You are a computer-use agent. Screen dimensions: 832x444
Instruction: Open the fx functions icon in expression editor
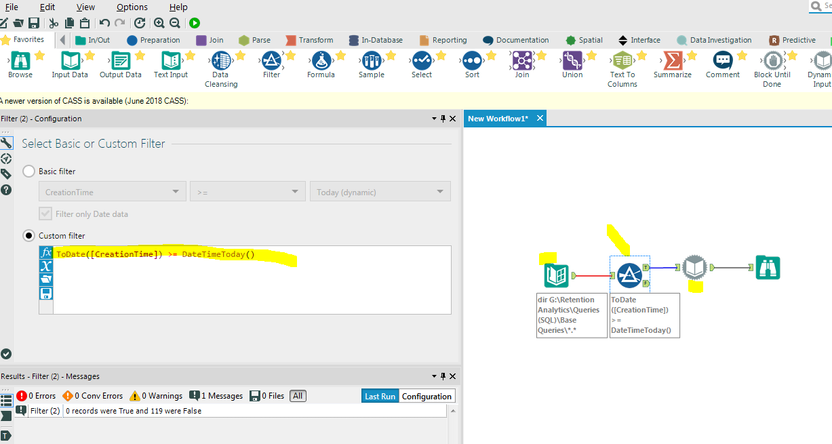click(x=46, y=253)
